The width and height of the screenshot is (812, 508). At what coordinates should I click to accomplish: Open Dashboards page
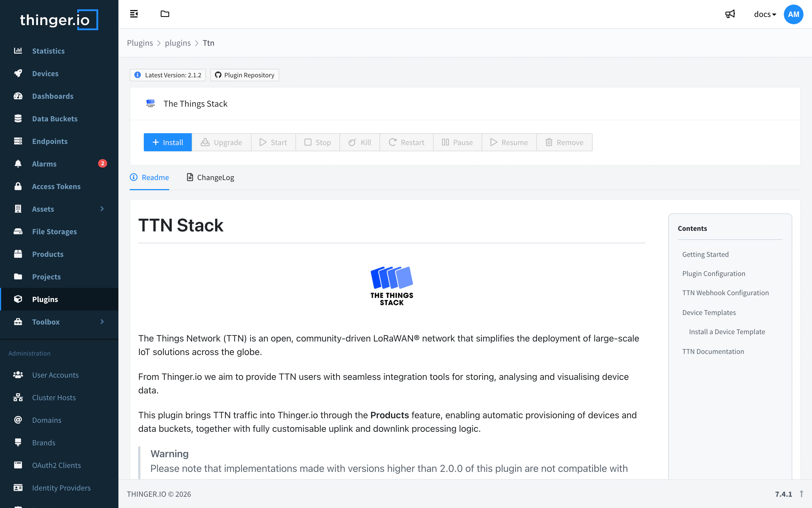pyautogui.click(x=59, y=96)
